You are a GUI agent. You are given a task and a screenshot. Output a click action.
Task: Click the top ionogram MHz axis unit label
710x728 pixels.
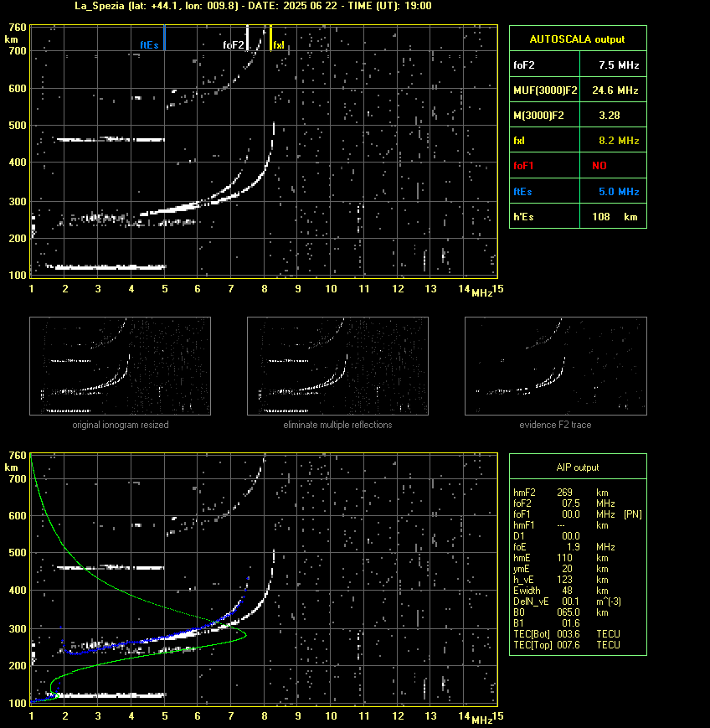[x=481, y=293]
